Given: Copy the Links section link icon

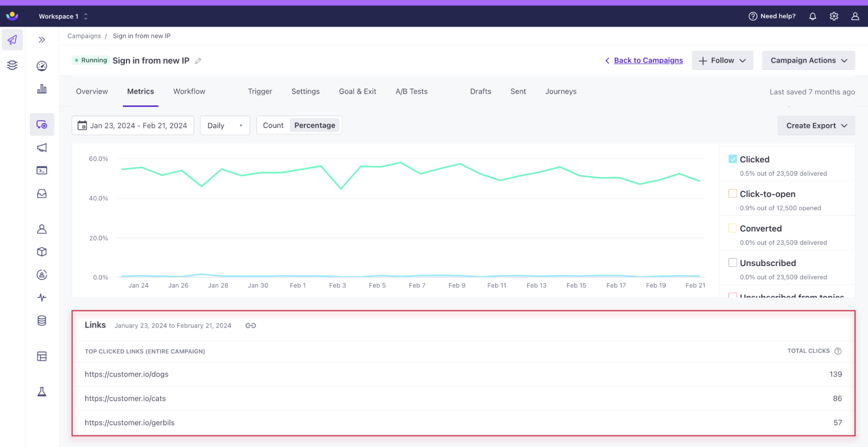Looking at the screenshot, I should click(x=251, y=325).
